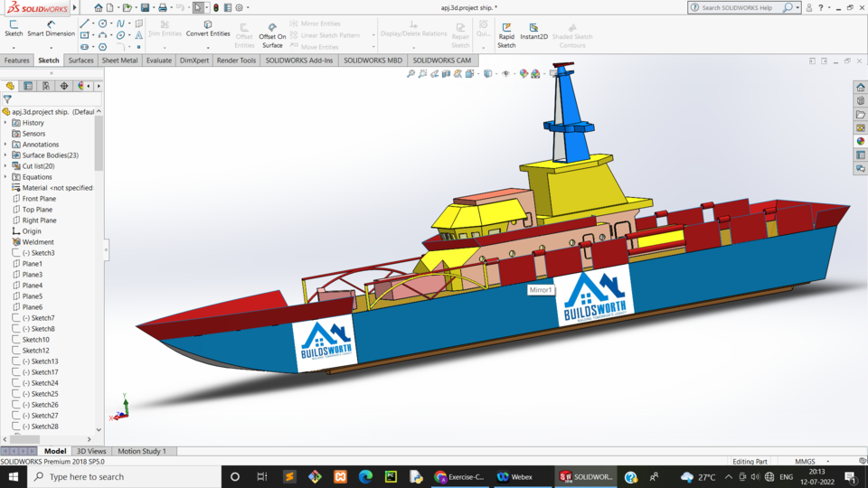Click the Section View icon
Viewport: 868px width, 488px height.
(446, 73)
